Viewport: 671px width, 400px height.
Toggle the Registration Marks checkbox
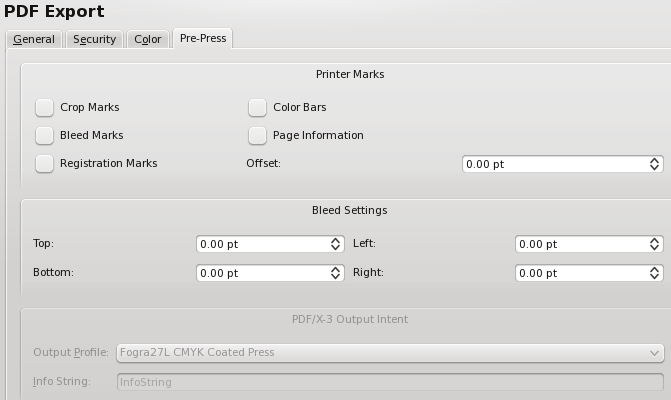pos(44,163)
